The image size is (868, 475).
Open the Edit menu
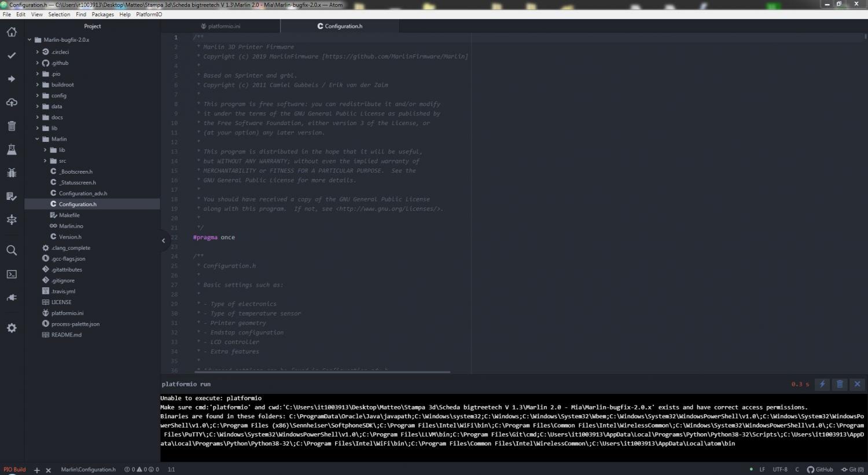click(21, 14)
